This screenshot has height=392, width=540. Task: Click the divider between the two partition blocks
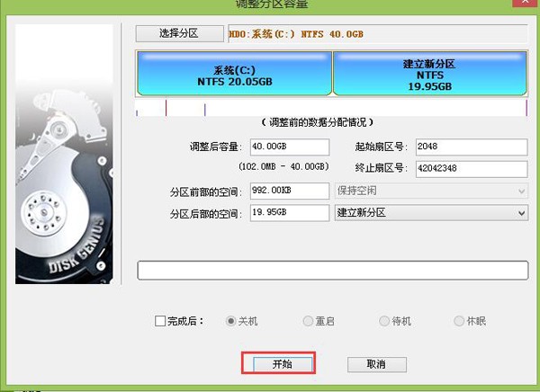tap(332, 74)
